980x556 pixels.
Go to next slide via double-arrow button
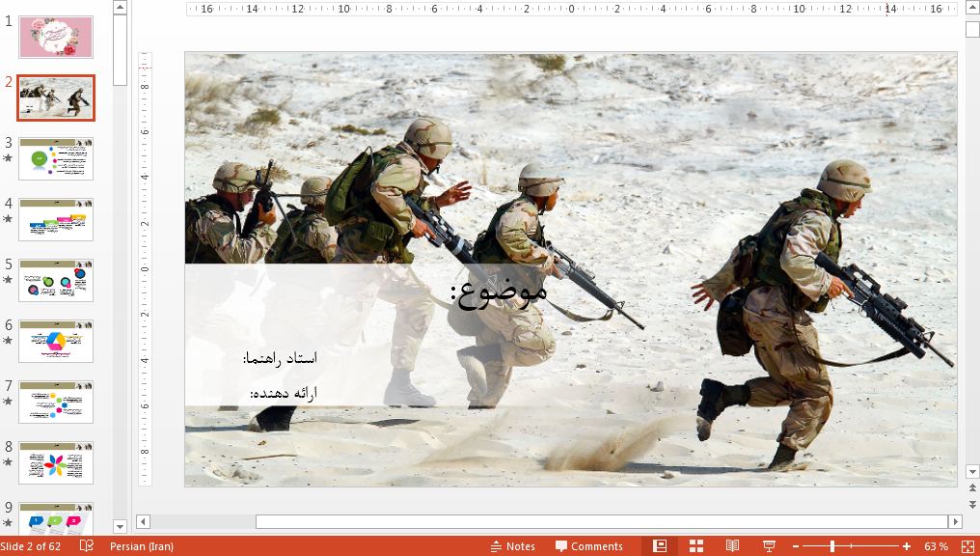(x=972, y=505)
